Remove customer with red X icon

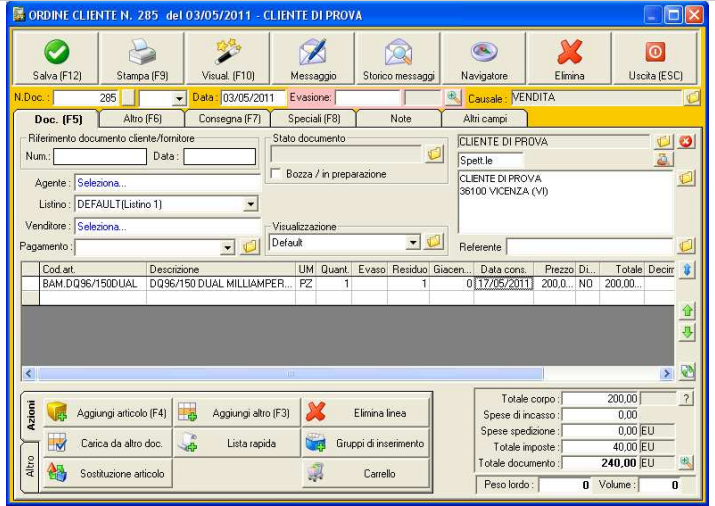(x=686, y=141)
